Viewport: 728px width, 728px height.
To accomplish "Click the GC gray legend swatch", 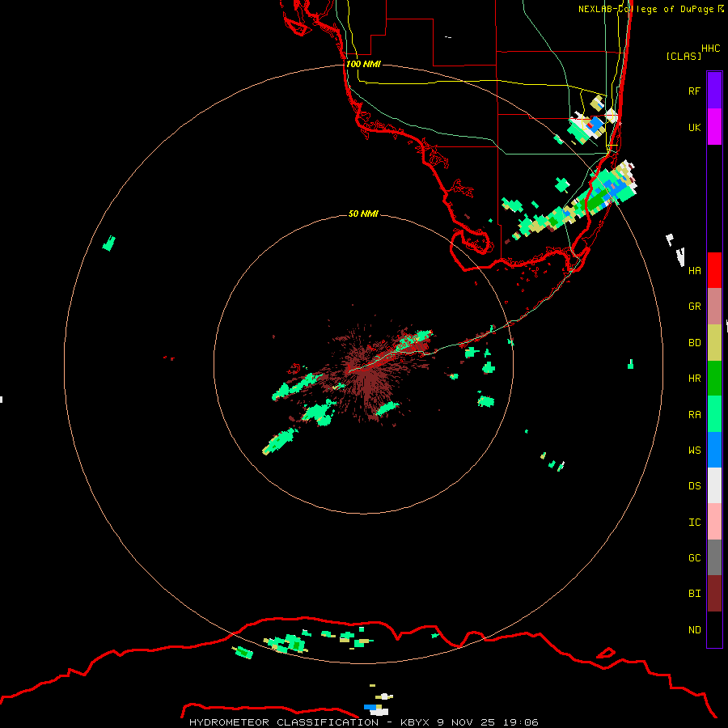I will coord(714,557).
